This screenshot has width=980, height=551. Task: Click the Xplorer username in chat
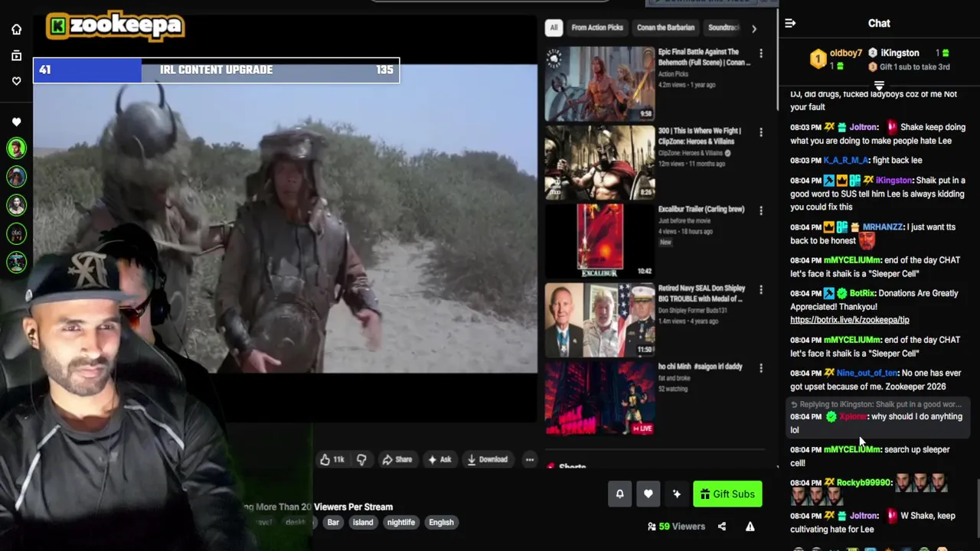point(853,416)
